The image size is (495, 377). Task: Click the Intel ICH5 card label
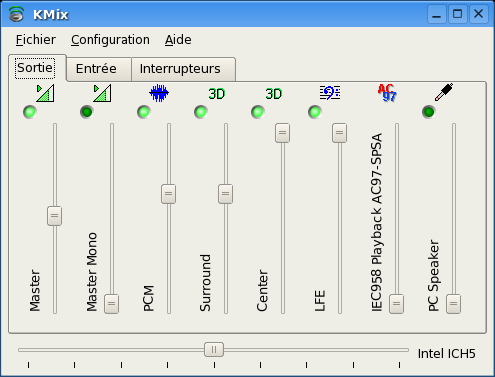point(447,354)
